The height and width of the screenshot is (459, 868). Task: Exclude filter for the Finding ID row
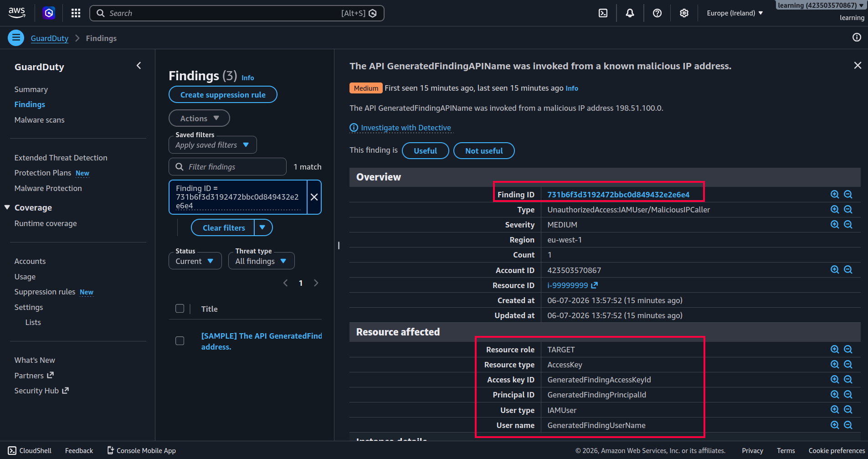(848, 194)
